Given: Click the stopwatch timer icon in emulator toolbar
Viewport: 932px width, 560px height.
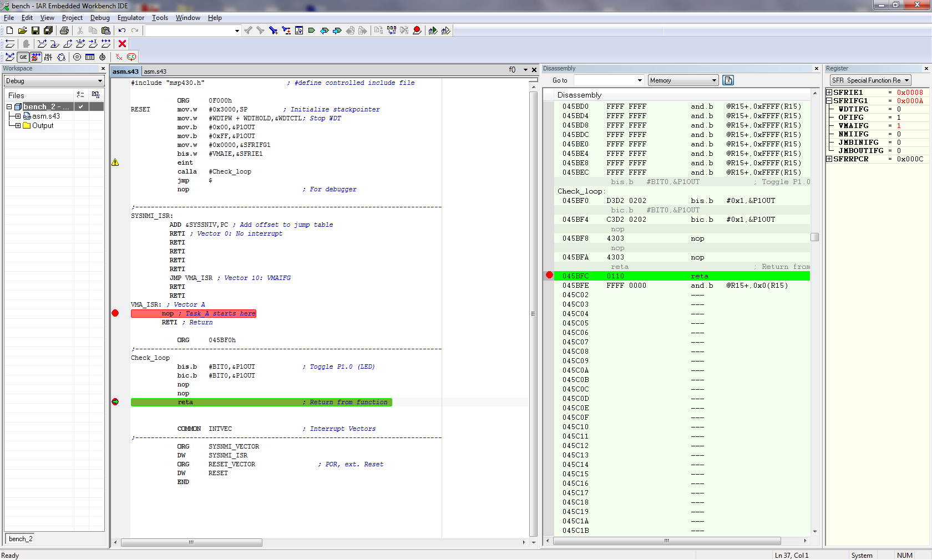Looking at the screenshot, I should pyautogui.click(x=103, y=57).
